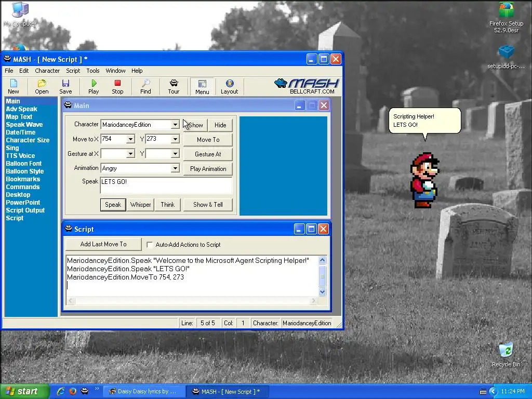Click the Play Animation button
The height and width of the screenshot is (399, 532).
(x=208, y=169)
